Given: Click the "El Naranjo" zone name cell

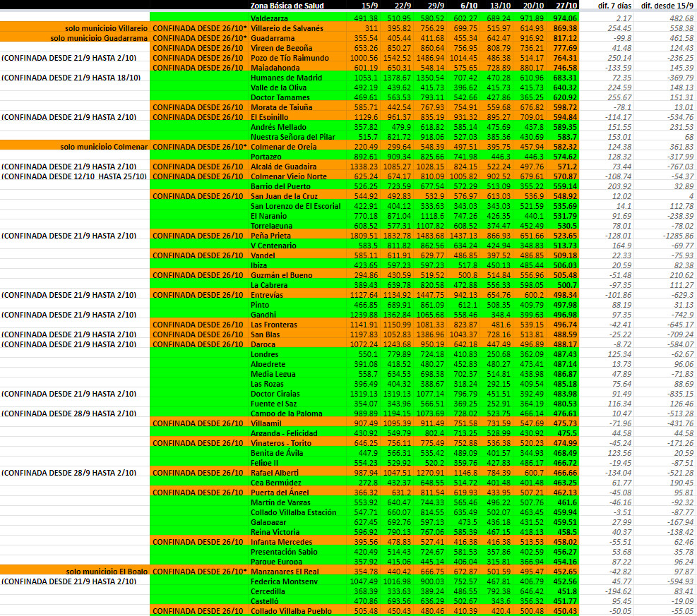Looking at the screenshot, I should [268, 216].
